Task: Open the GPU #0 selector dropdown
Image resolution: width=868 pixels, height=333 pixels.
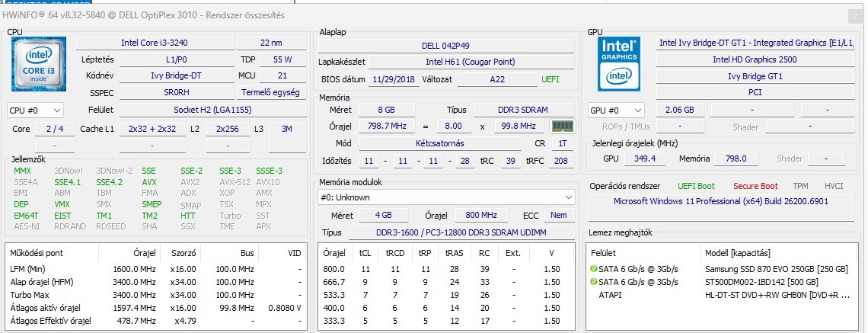Action: [x=615, y=110]
